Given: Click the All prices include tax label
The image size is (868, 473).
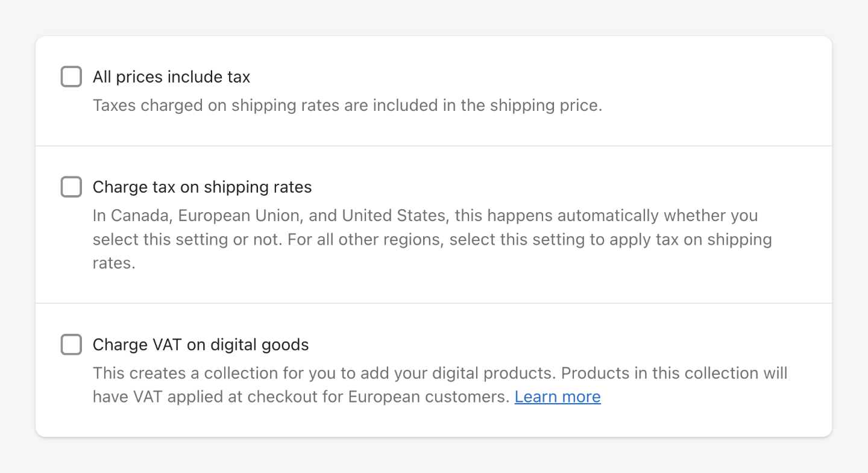Looking at the screenshot, I should coord(171,77).
